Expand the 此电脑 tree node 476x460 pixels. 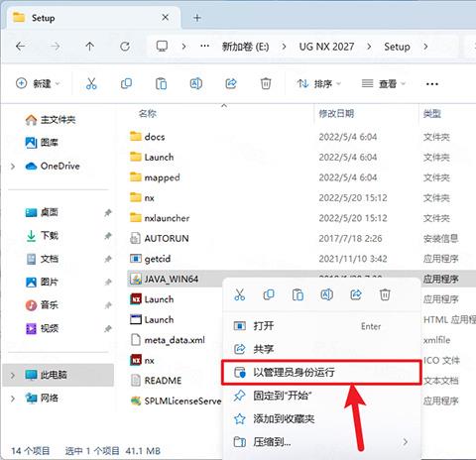(x=13, y=375)
